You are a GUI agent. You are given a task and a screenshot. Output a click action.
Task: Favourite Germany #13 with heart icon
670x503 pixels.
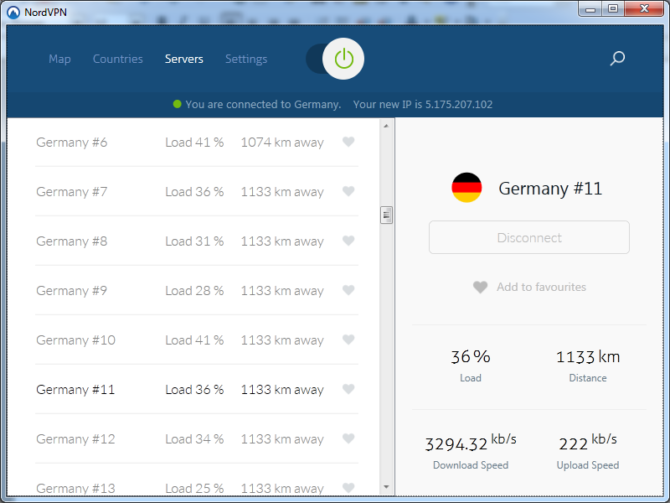pos(349,488)
